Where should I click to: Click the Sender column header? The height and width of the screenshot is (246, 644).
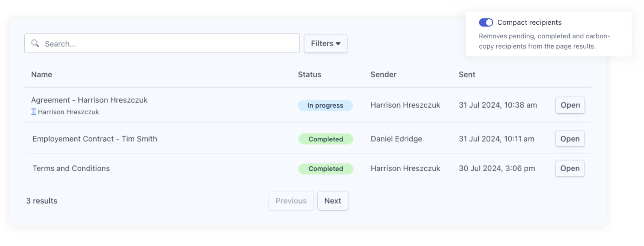pos(383,75)
